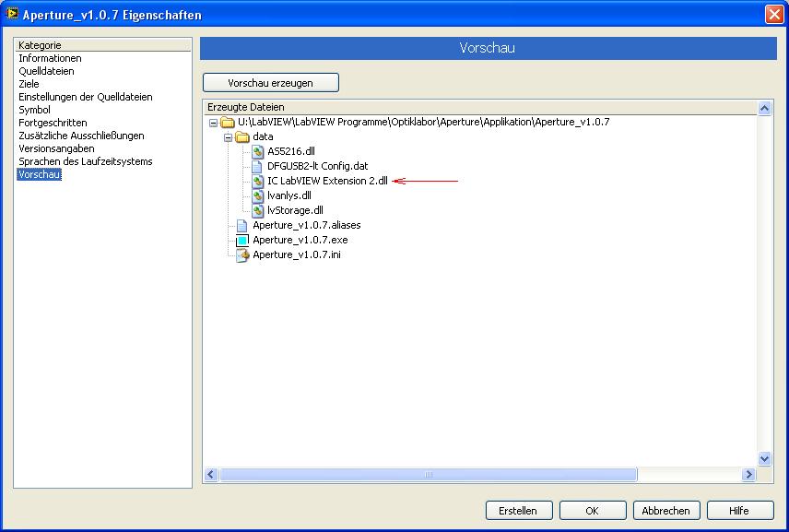
Task: Select the Aperture_v1.0.7.exe file name
Action: [x=300, y=240]
